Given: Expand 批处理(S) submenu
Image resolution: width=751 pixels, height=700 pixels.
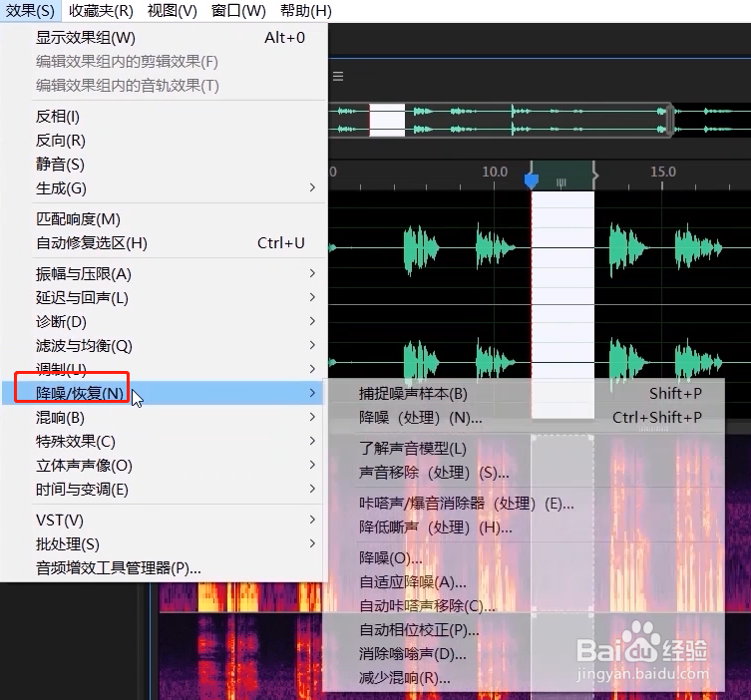Looking at the screenshot, I should pos(164,543).
